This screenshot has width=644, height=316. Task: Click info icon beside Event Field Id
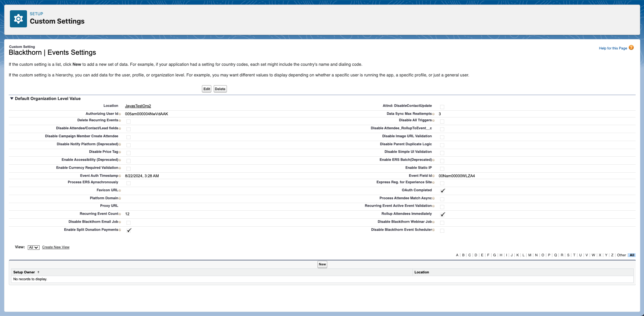tap(433, 176)
